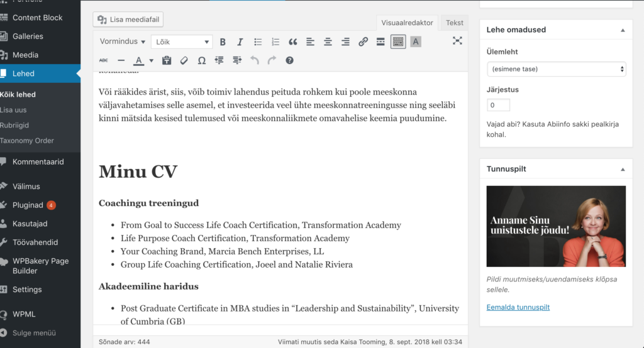
Task: Click the Minu CV heading in editor
Action: (x=138, y=171)
